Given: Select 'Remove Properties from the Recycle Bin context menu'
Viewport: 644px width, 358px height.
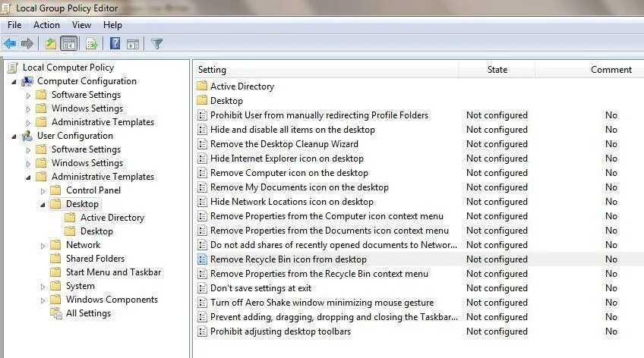Looking at the screenshot, I should (x=319, y=274).
